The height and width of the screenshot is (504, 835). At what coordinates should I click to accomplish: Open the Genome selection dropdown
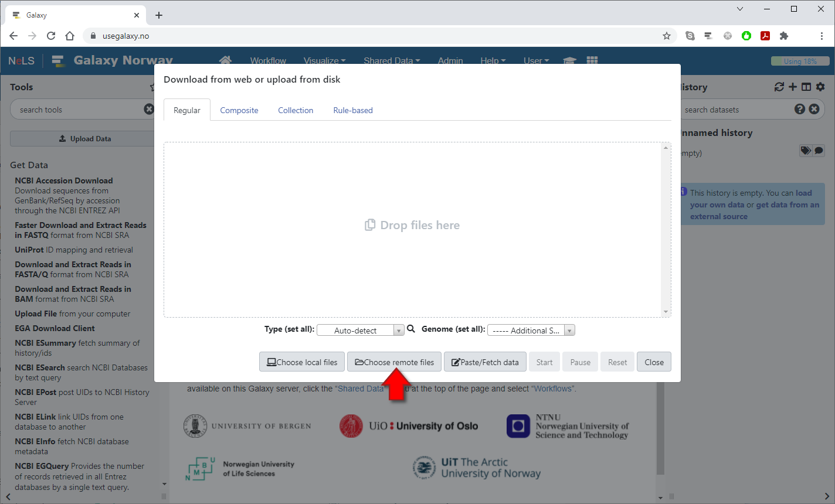point(531,331)
